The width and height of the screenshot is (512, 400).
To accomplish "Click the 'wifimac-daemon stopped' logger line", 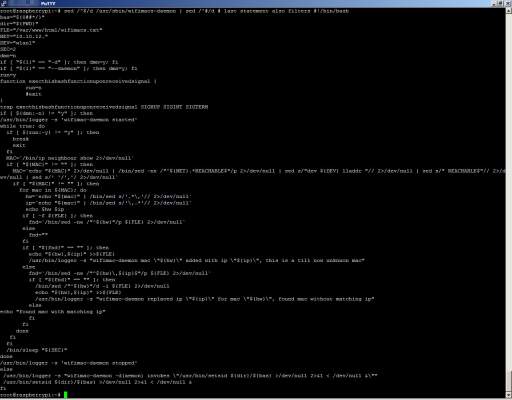I will [x=68, y=363].
